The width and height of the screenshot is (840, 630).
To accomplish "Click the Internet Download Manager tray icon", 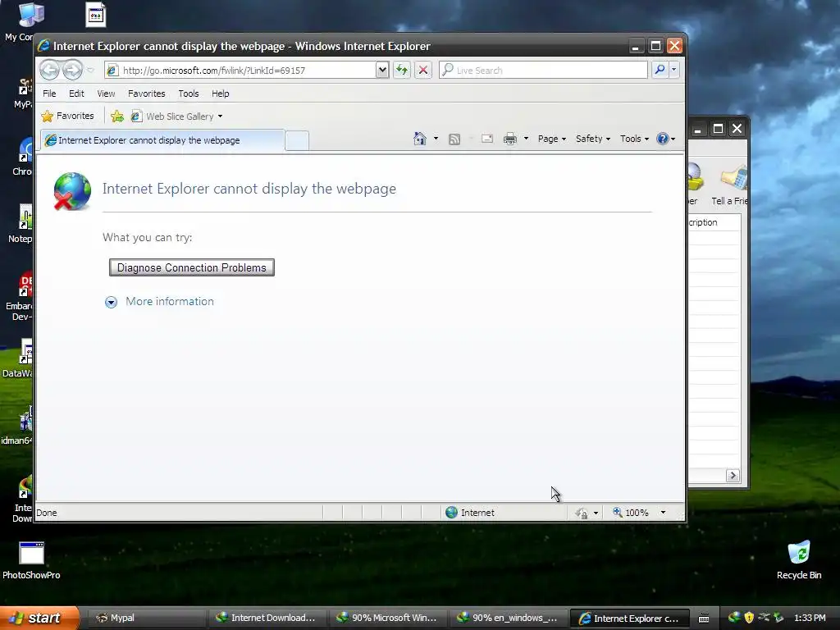I will click(x=734, y=618).
